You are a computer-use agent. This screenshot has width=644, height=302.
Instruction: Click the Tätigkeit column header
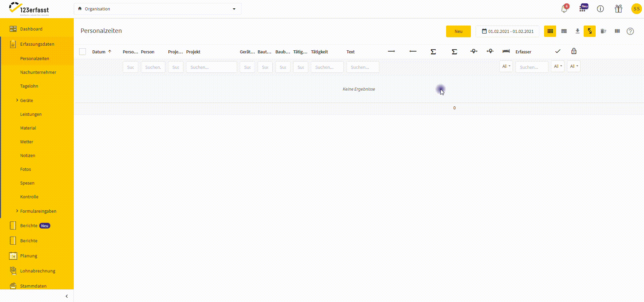coord(319,52)
